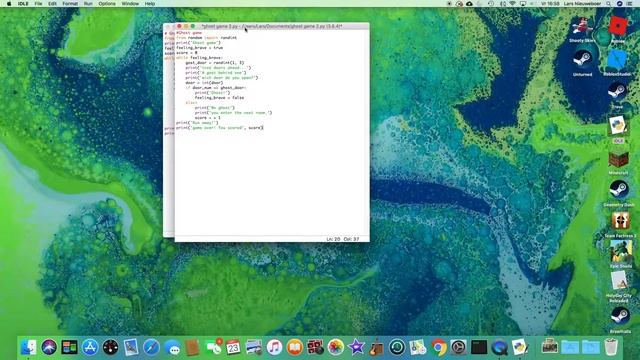
Task: Open the Help menu
Action: click(x=150, y=4)
